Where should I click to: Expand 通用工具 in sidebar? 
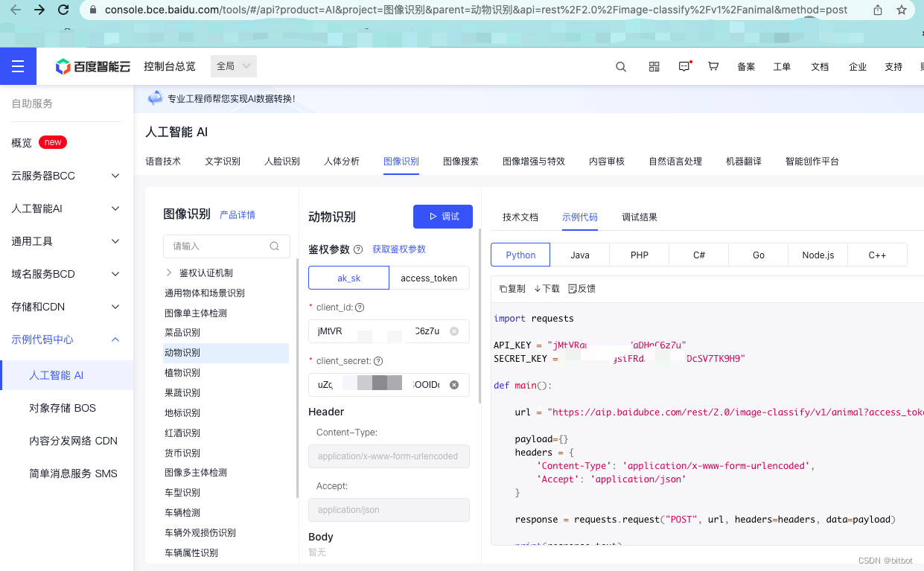pos(66,241)
